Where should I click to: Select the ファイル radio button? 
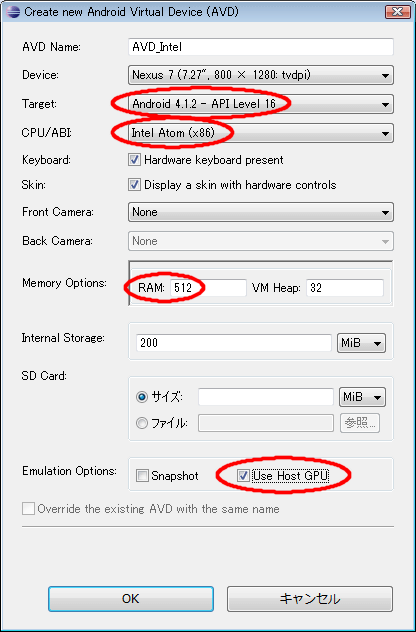[142, 424]
